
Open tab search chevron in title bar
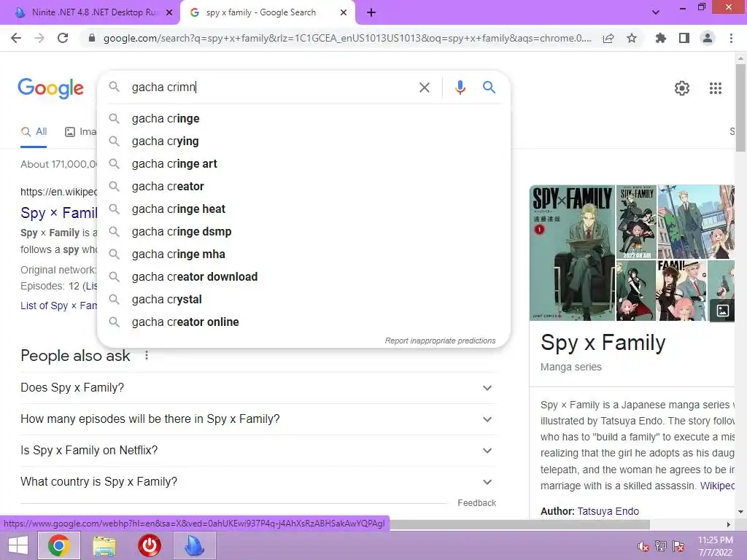[656, 12]
